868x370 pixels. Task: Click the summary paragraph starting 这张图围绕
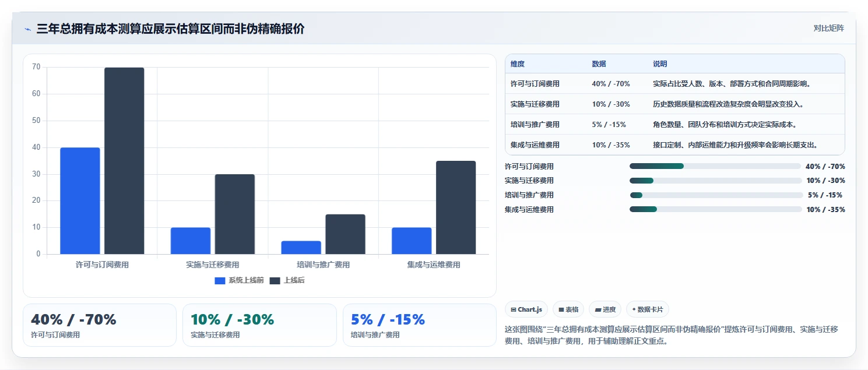click(x=672, y=335)
